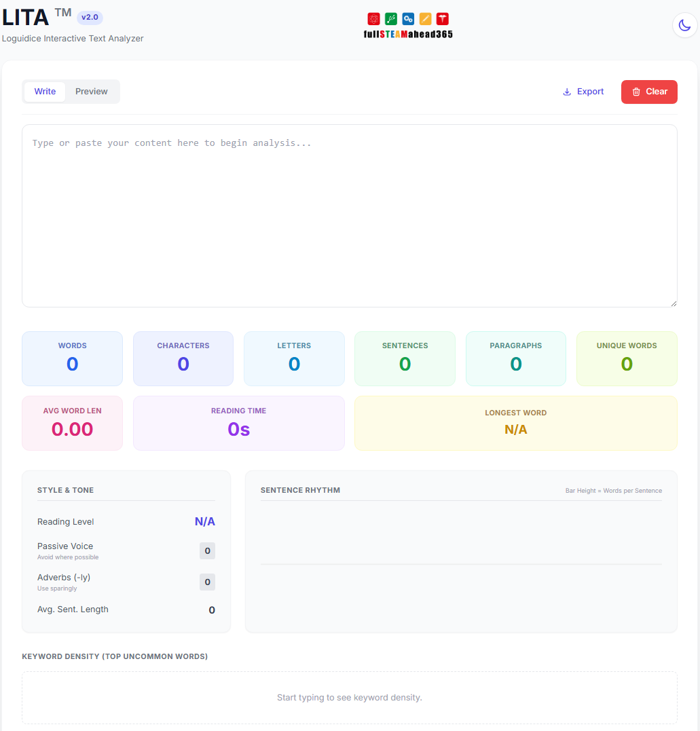Click the Export button

(x=583, y=92)
